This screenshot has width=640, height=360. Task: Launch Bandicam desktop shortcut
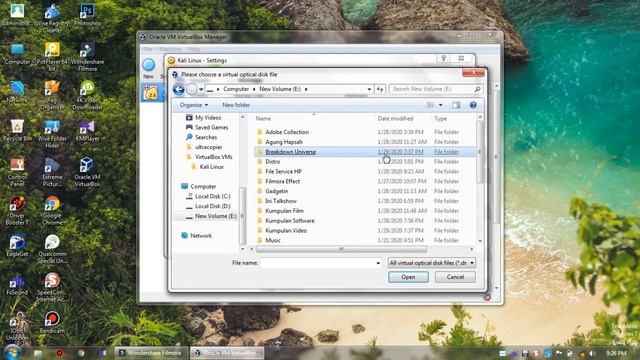tap(52, 322)
